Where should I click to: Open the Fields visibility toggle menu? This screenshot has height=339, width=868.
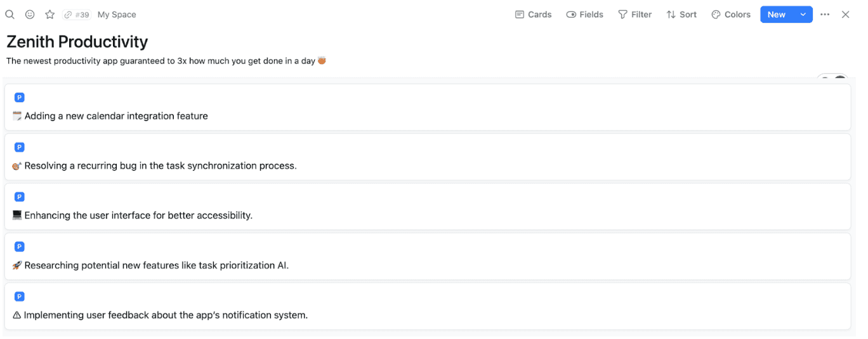coord(584,15)
